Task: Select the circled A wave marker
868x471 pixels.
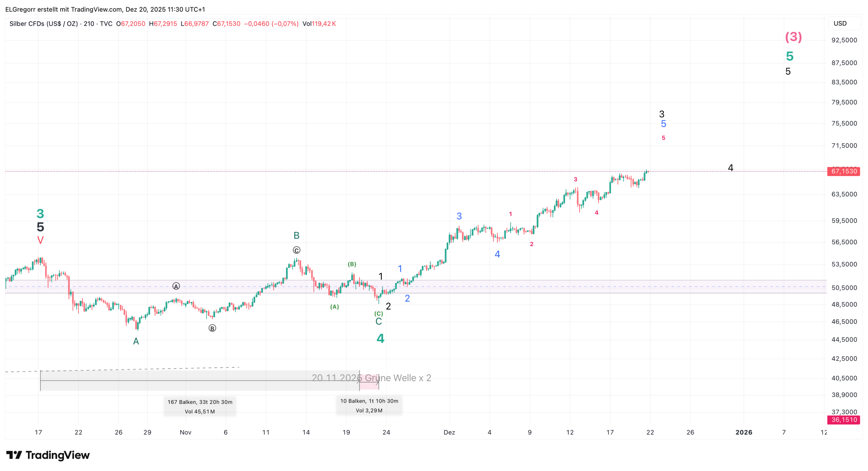Action: click(176, 286)
